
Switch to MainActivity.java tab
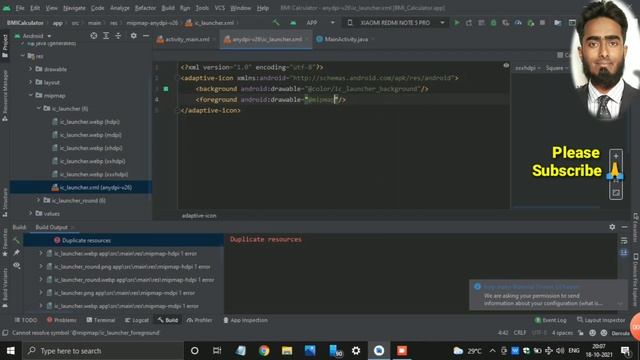click(345, 39)
